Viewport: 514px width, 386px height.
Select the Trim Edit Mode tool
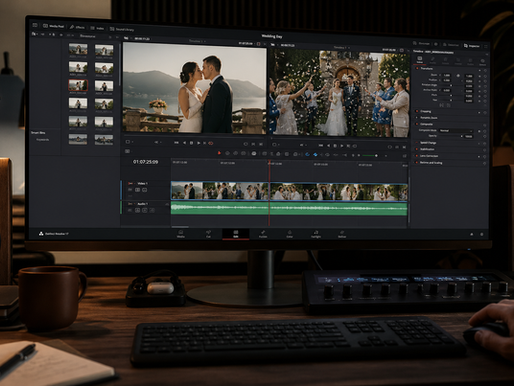tap(228, 153)
